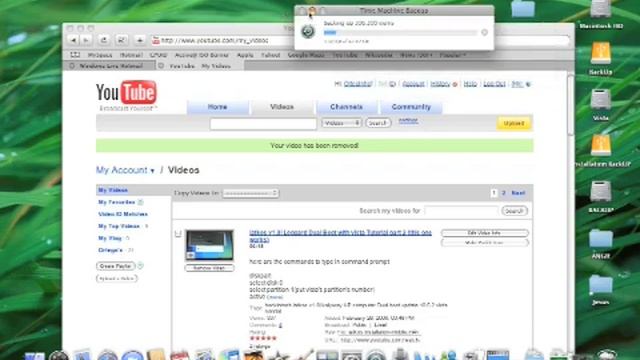Select the Windows Live Hotmail Safari tab
Screen dimensions: 640x360
[110, 66]
